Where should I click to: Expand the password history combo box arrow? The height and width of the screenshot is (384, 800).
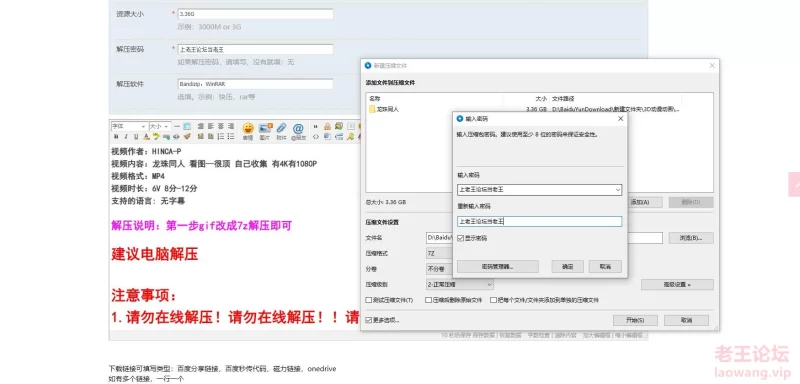(x=618, y=190)
